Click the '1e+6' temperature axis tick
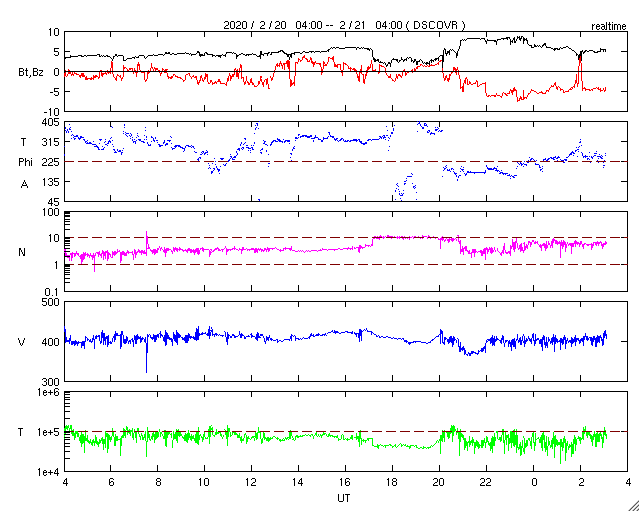640x512 pixels. pos(49,392)
